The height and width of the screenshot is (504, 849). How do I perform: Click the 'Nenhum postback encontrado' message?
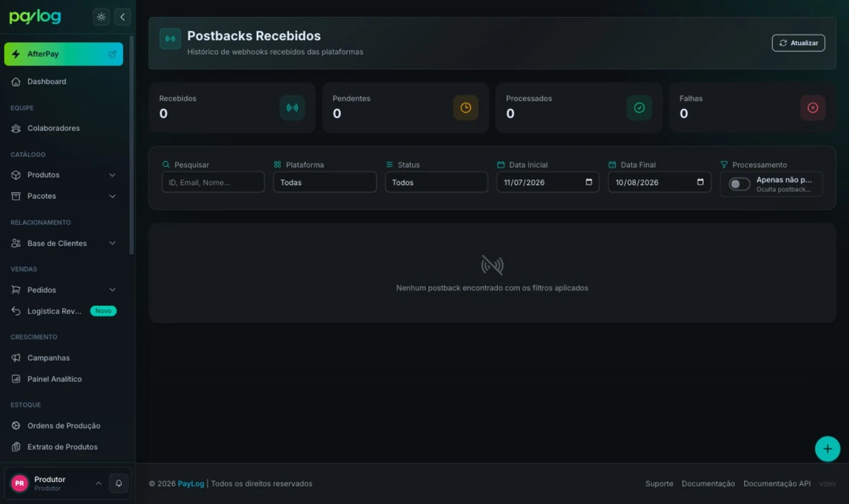(492, 288)
